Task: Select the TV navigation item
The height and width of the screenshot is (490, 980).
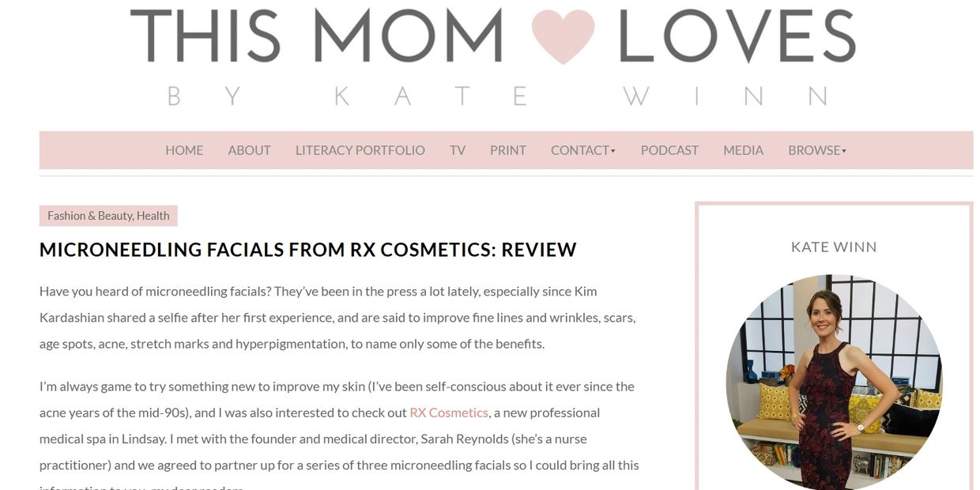Action: tap(458, 150)
